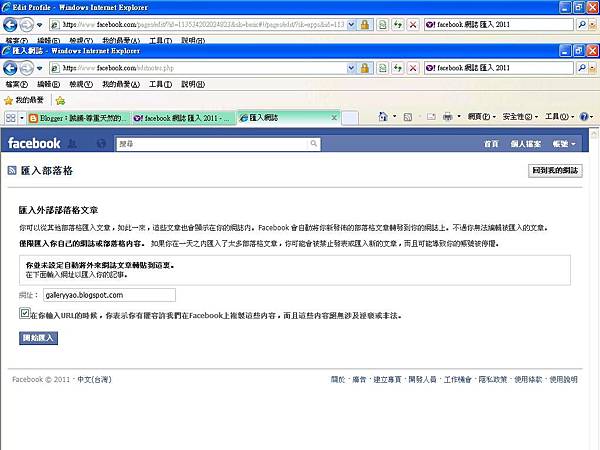This screenshot has width=600, height=450.
Task: Click 開始匯入 button
Action: point(38,338)
